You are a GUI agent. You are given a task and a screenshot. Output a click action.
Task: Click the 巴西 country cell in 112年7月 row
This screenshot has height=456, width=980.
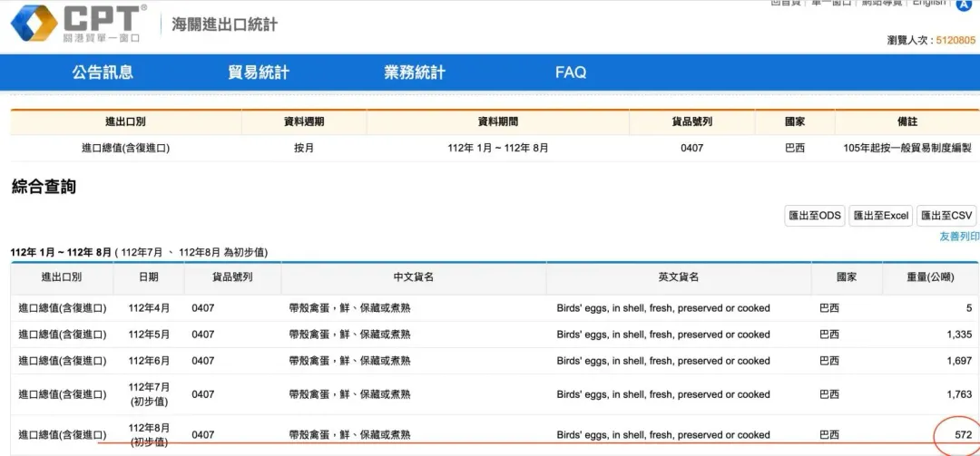pos(828,394)
